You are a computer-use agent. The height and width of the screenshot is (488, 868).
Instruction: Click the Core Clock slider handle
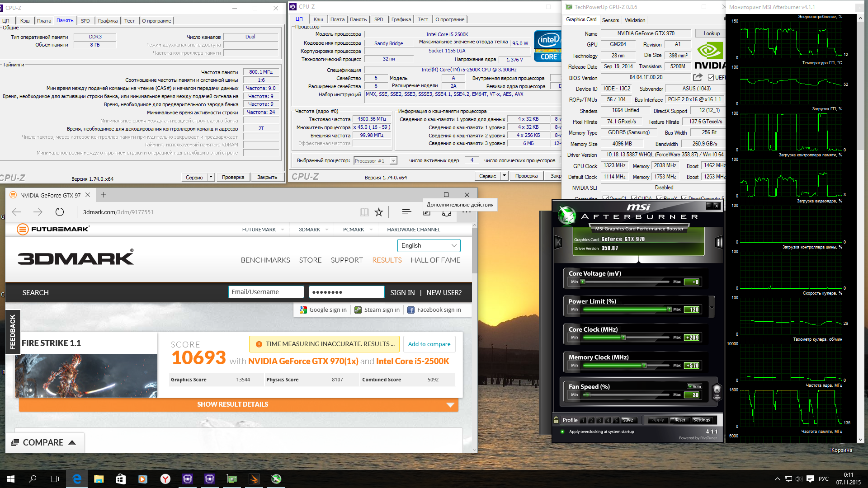[623, 337]
